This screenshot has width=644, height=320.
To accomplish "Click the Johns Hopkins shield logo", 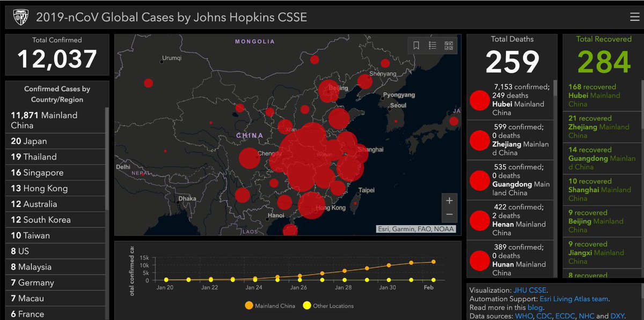I will (20, 17).
